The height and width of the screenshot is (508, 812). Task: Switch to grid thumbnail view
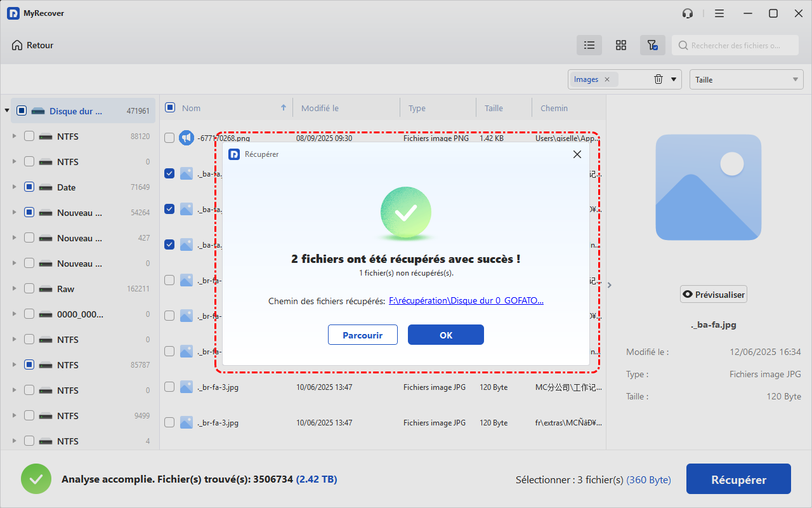pos(621,45)
